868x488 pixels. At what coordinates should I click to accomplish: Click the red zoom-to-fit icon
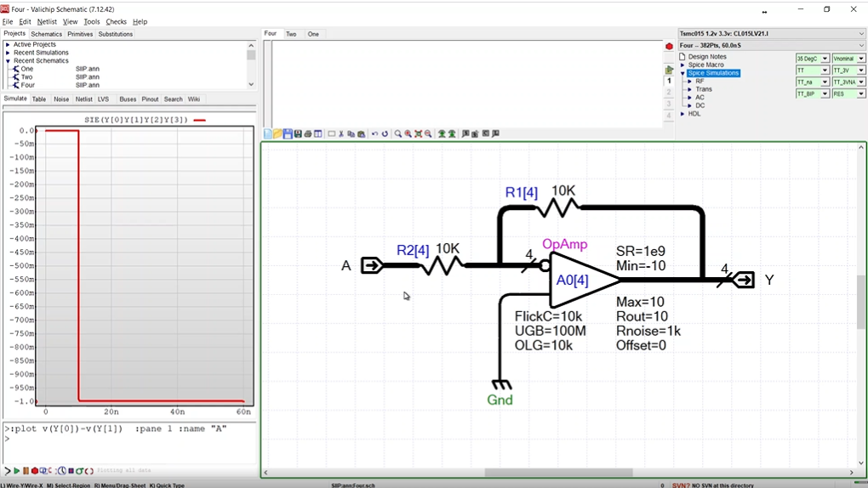click(x=418, y=134)
